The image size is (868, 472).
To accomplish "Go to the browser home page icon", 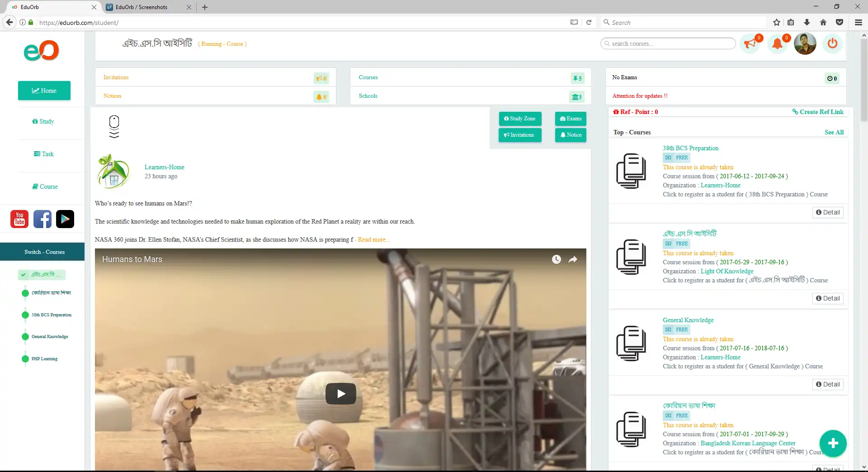I will click(x=823, y=22).
